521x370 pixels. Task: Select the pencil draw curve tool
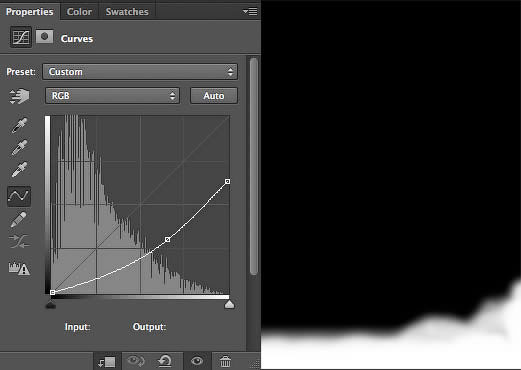(x=19, y=219)
